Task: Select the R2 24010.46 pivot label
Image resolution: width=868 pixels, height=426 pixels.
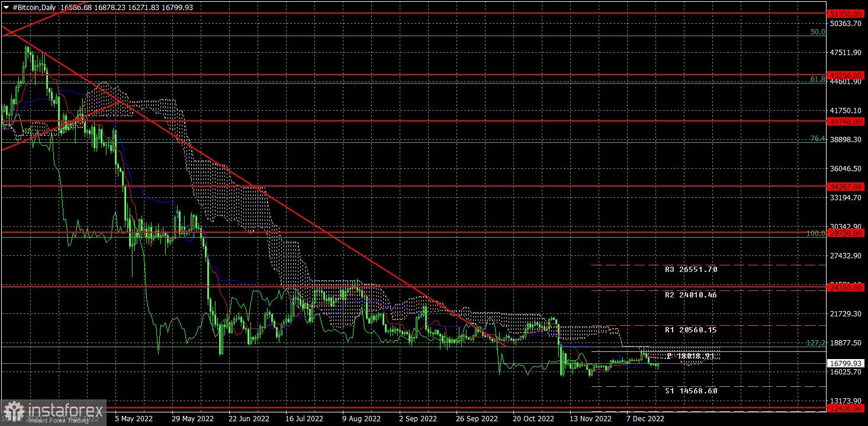Action: pyautogui.click(x=691, y=294)
